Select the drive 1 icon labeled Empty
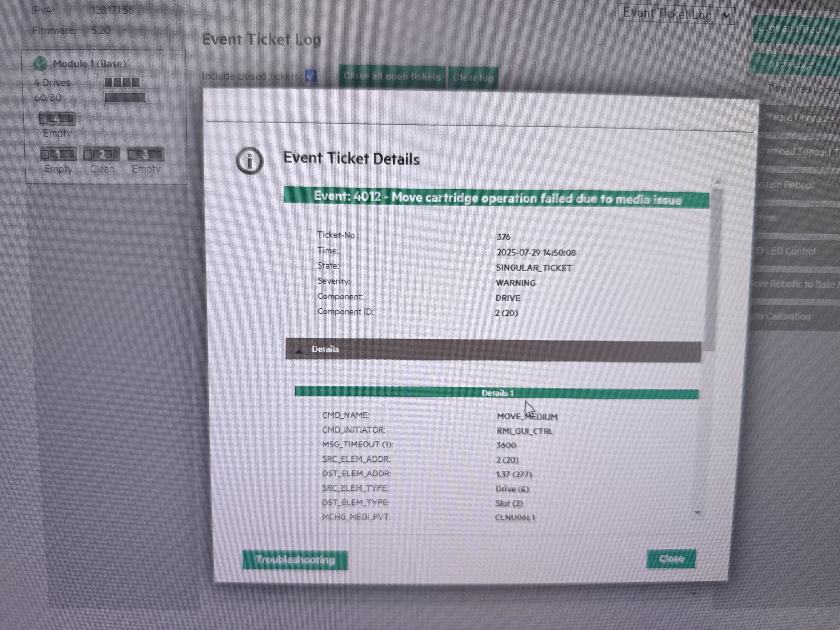 click(x=58, y=154)
